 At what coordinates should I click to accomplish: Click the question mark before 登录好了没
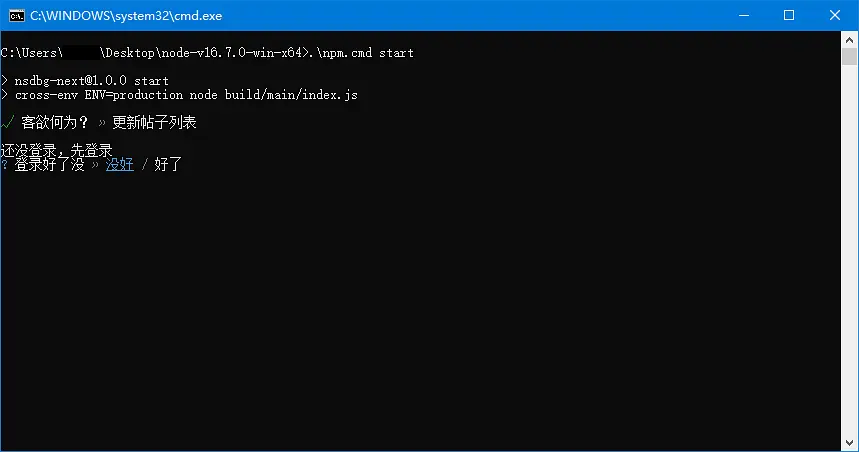(x=5, y=164)
